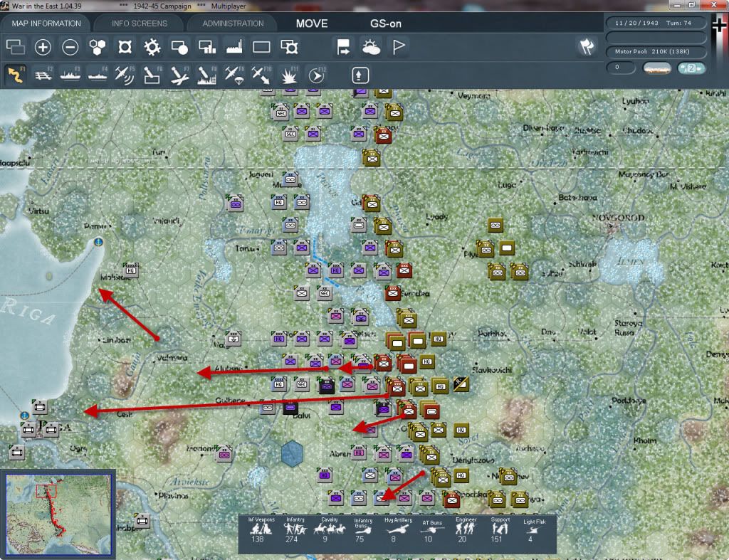Toggle the weather sun and cloud icon
This screenshot has width=729, height=560.
point(371,47)
